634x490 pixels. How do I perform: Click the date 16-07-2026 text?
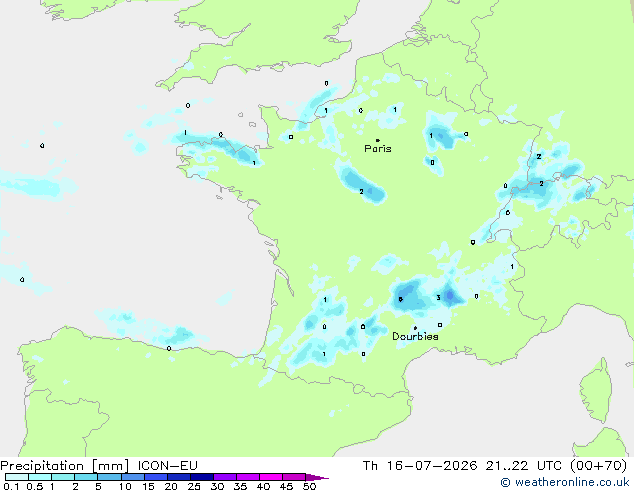coord(432,466)
